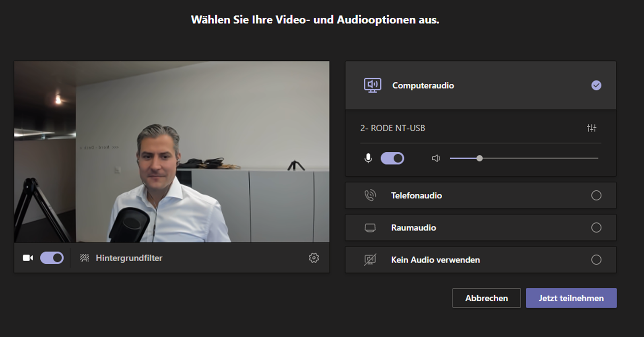The width and height of the screenshot is (644, 337).
Task: Select the Computeraudio option
Action: [x=481, y=85]
